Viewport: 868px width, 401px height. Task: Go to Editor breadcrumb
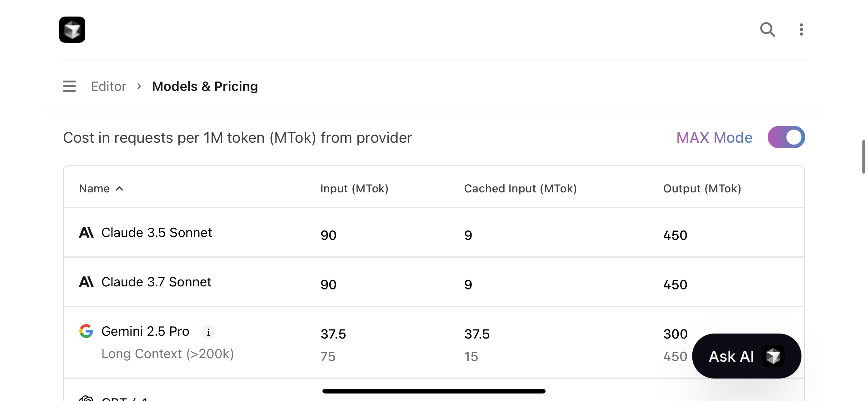click(x=108, y=86)
